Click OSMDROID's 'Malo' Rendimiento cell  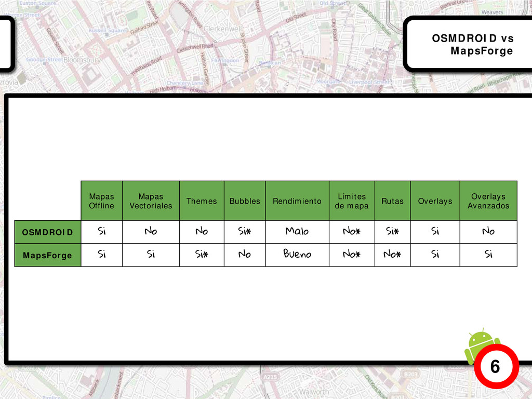(x=297, y=232)
